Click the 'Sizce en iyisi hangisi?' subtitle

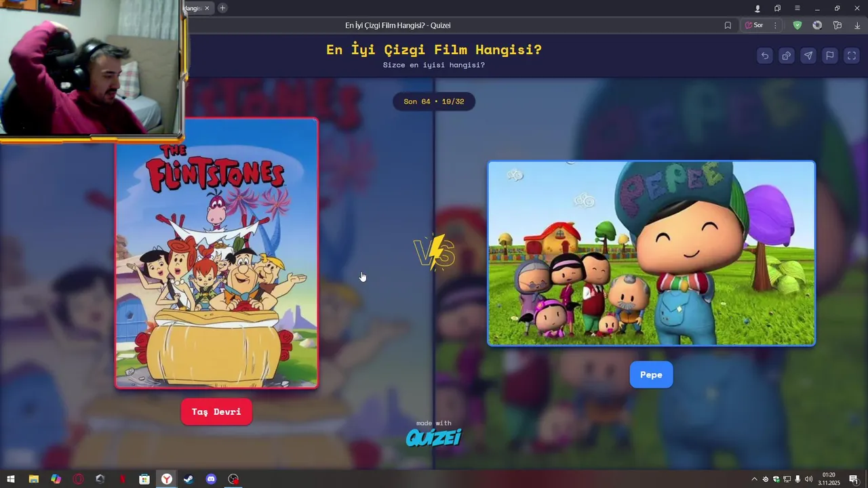tap(434, 65)
